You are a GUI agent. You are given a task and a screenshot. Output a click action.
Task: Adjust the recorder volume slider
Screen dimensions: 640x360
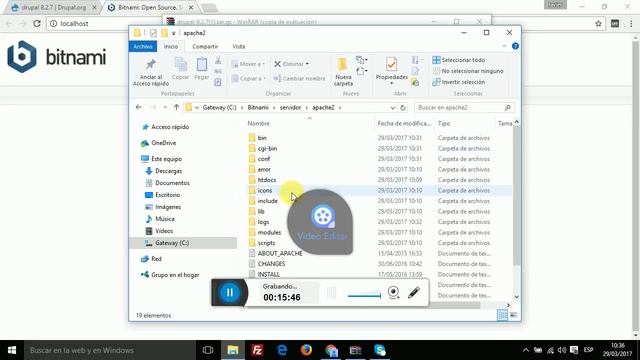(x=364, y=296)
